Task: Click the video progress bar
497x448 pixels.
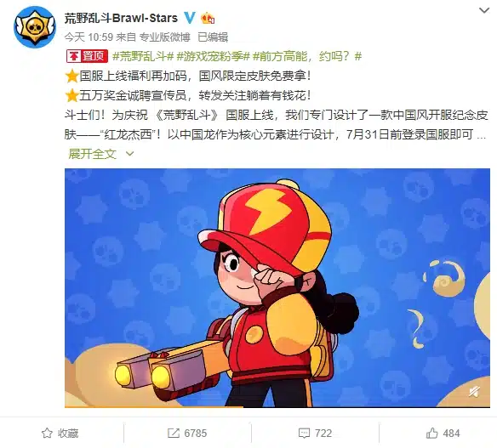Action: (x=277, y=407)
